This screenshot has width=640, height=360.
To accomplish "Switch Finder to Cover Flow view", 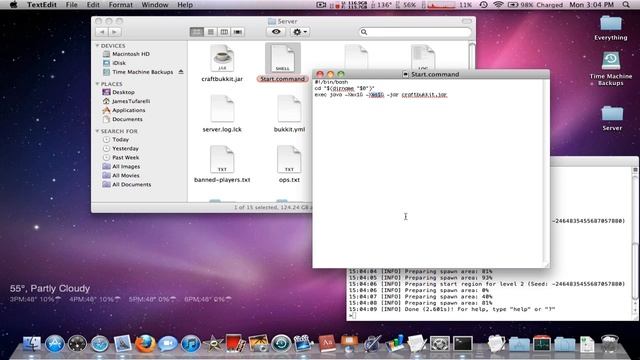I will pyautogui.click(x=238, y=32).
